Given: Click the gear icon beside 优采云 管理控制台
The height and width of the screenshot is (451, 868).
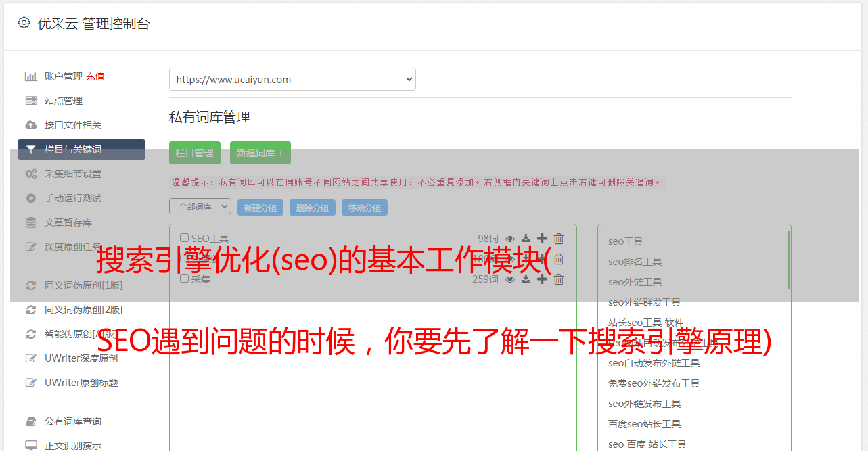Looking at the screenshot, I should (24, 23).
